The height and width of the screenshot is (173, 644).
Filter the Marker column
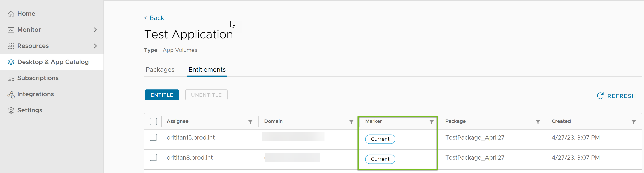(431, 122)
